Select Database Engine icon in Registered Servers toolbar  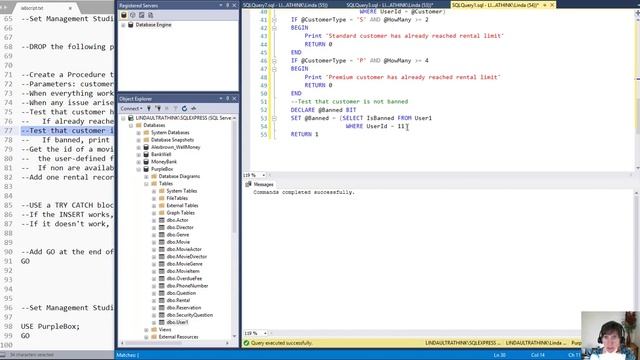coord(124,15)
